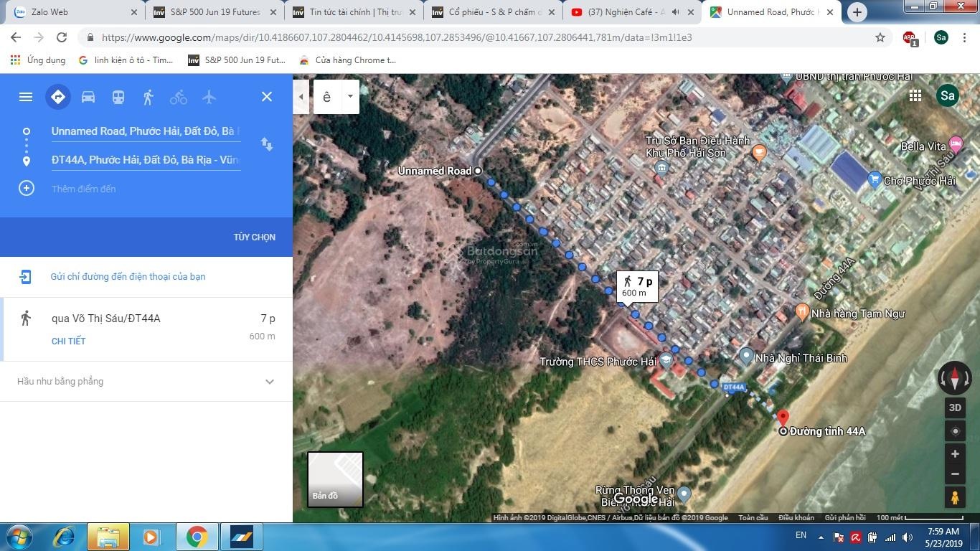Close the directions panel
The width and height of the screenshot is (980, 551).
click(x=267, y=97)
